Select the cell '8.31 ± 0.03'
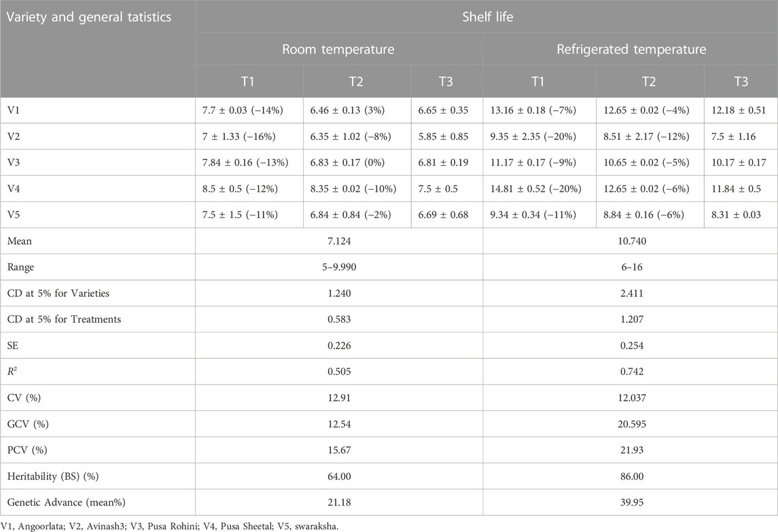 pos(741,215)
